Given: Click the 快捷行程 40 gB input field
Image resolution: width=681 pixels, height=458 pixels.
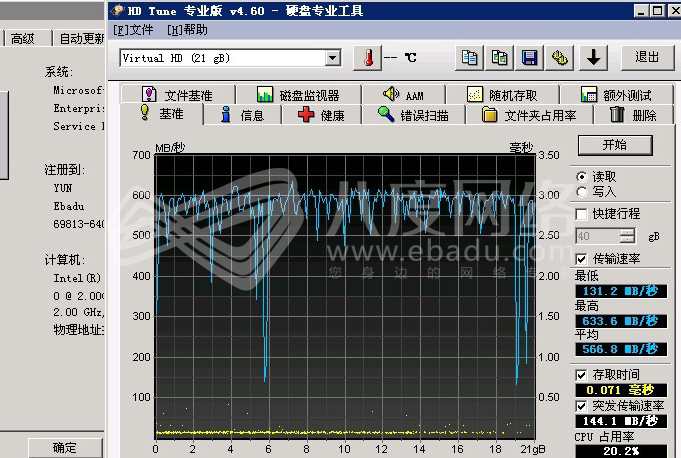Looking at the screenshot, I should coord(598,236).
